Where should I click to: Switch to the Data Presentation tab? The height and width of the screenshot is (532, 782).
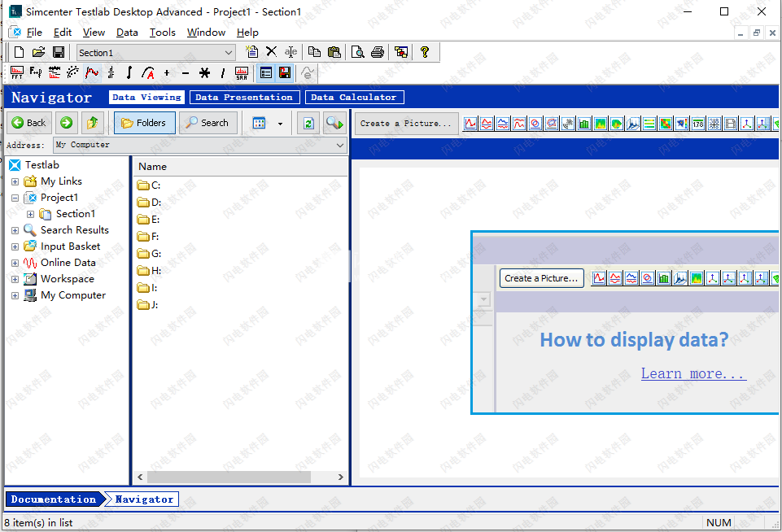pyautogui.click(x=244, y=98)
